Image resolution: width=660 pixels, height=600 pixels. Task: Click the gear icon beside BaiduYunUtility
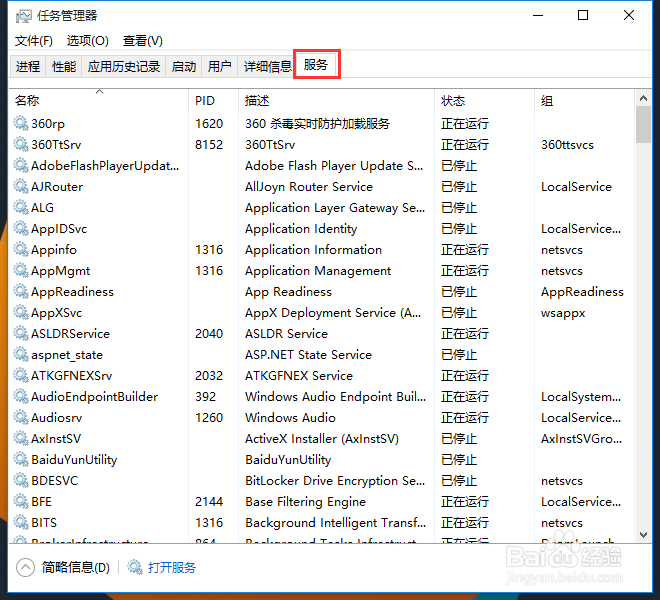[x=21, y=459]
